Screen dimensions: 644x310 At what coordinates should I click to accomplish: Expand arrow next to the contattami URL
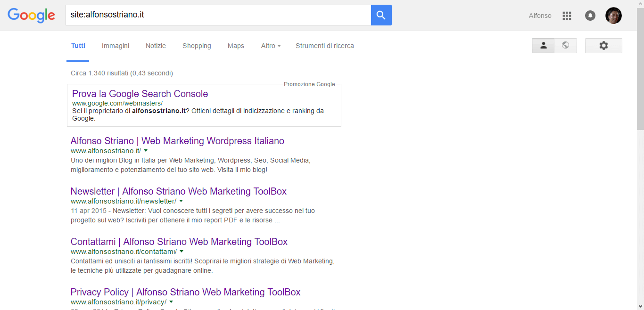pos(182,252)
